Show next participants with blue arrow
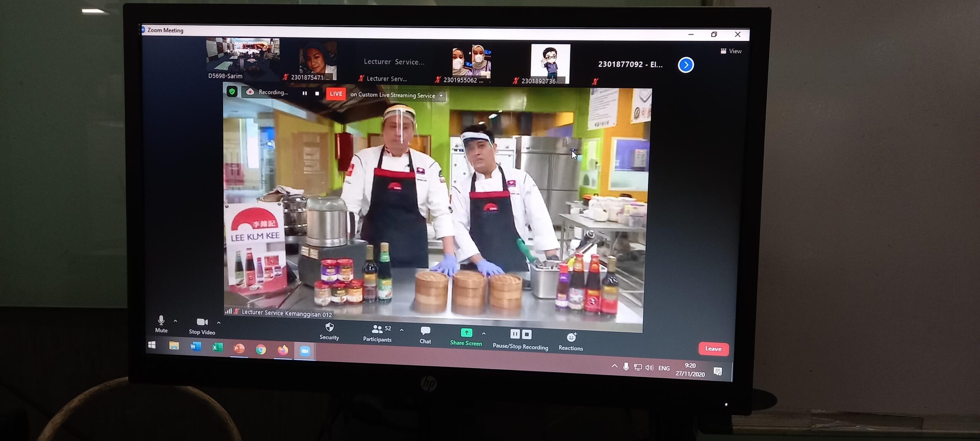Viewport: 980px width, 441px height. (686, 65)
